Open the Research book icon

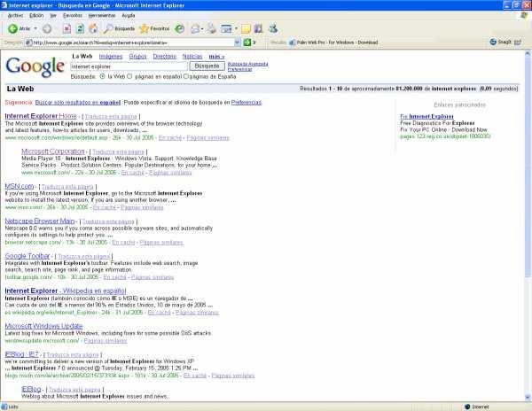259,29
